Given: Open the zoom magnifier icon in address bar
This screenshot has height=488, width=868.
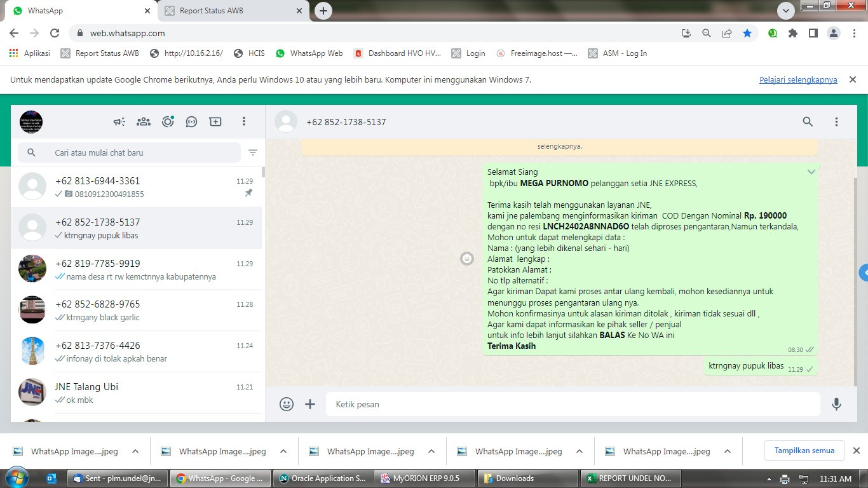Looking at the screenshot, I should click(x=706, y=33).
